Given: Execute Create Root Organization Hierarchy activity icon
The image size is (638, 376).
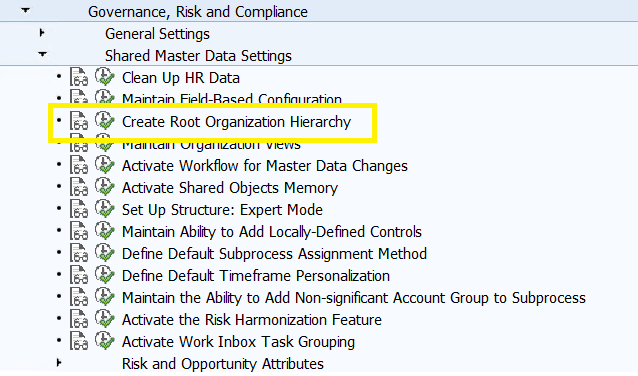Looking at the screenshot, I should pos(105,120).
